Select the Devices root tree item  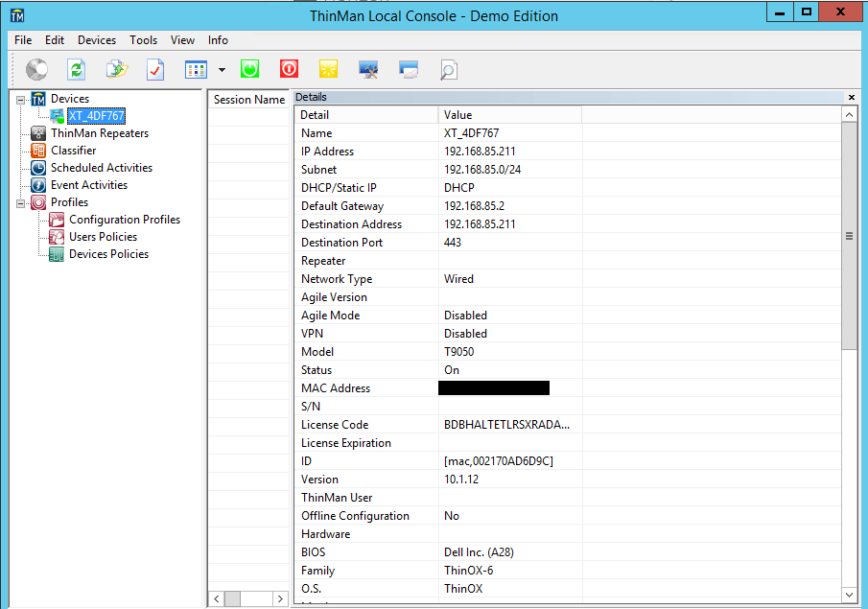tap(70, 99)
